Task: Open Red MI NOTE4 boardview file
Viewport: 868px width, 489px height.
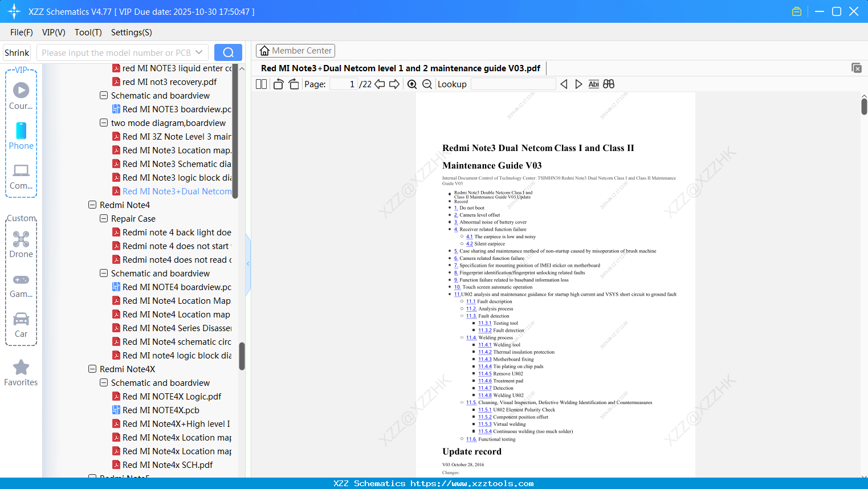Action: pos(172,287)
